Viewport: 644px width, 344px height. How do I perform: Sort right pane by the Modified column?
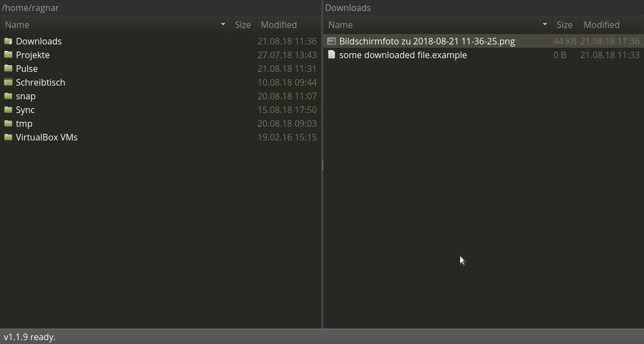click(601, 25)
